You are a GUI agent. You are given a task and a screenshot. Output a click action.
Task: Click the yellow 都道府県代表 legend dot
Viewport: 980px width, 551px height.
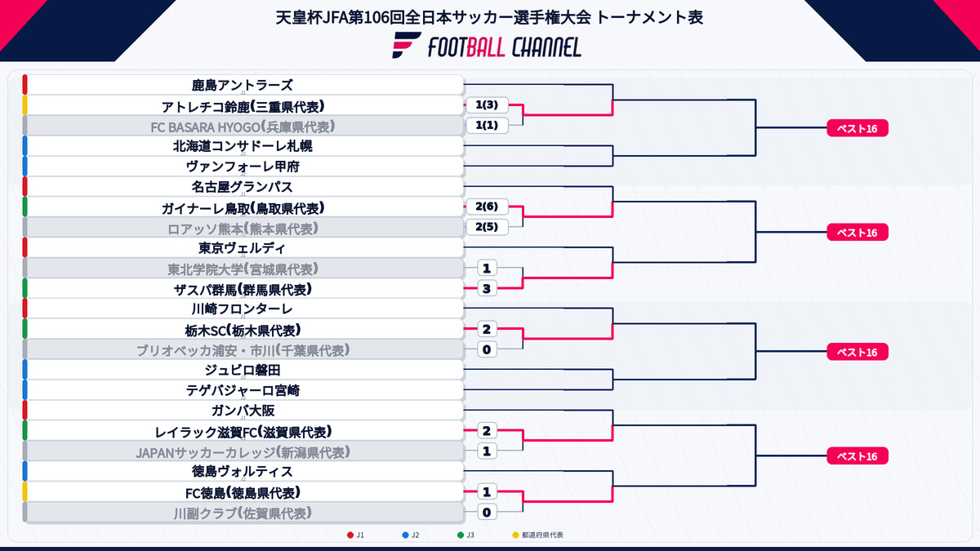(515, 535)
